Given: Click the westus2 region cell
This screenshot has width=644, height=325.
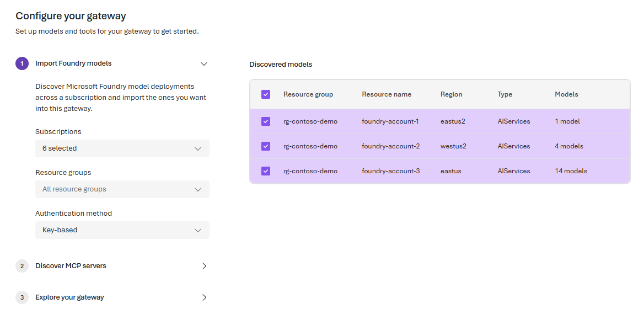Looking at the screenshot, I should point(453,146).
